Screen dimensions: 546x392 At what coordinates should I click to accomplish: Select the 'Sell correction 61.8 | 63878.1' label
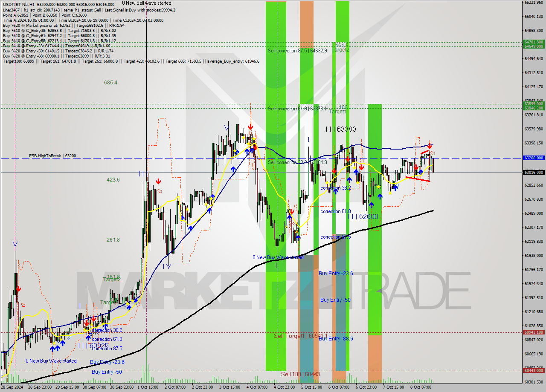(x=297, y=109)
